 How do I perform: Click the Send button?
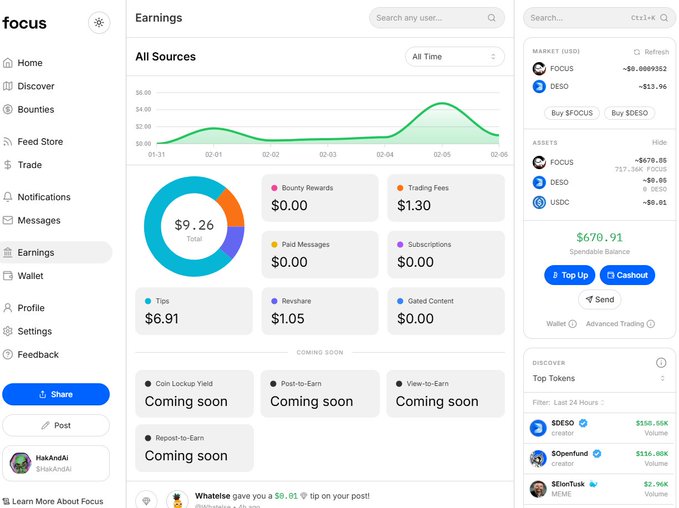[x=599, y=300]
